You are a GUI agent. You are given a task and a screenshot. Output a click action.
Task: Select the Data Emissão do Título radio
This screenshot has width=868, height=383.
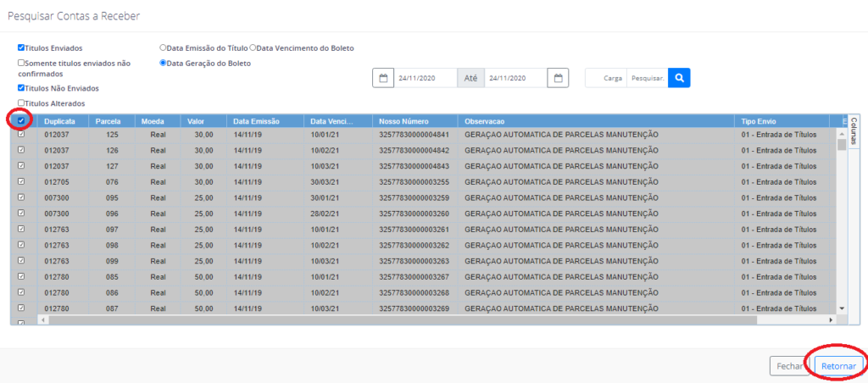pos(163,48)
